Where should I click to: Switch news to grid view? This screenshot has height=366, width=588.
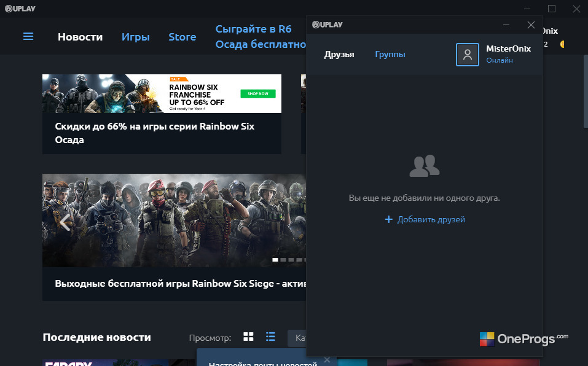pos(248,337)
